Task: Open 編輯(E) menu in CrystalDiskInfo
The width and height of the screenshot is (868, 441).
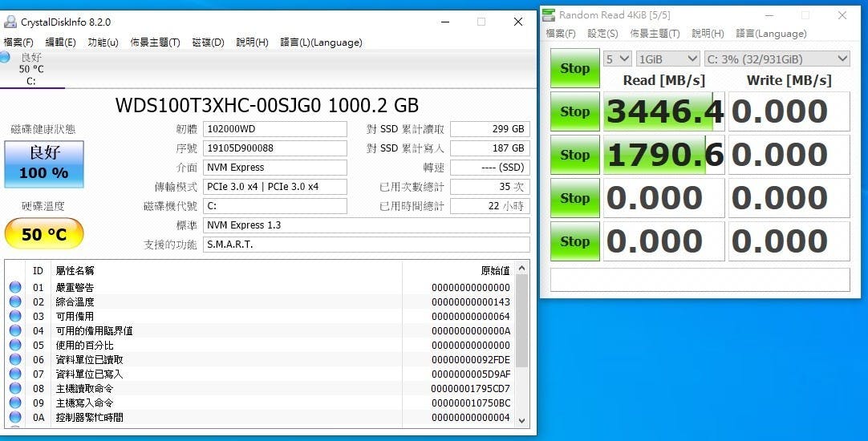Action: click(60, 42)
